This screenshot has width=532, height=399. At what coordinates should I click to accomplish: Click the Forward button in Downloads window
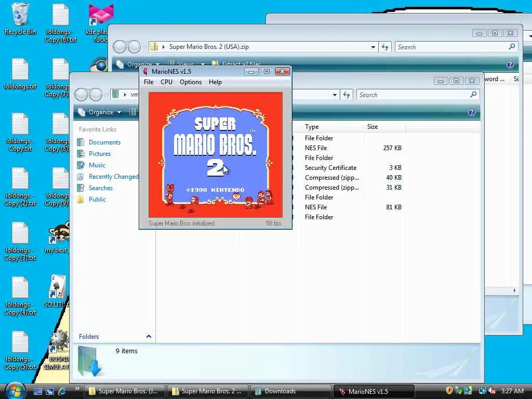click(x=96, y=95)
